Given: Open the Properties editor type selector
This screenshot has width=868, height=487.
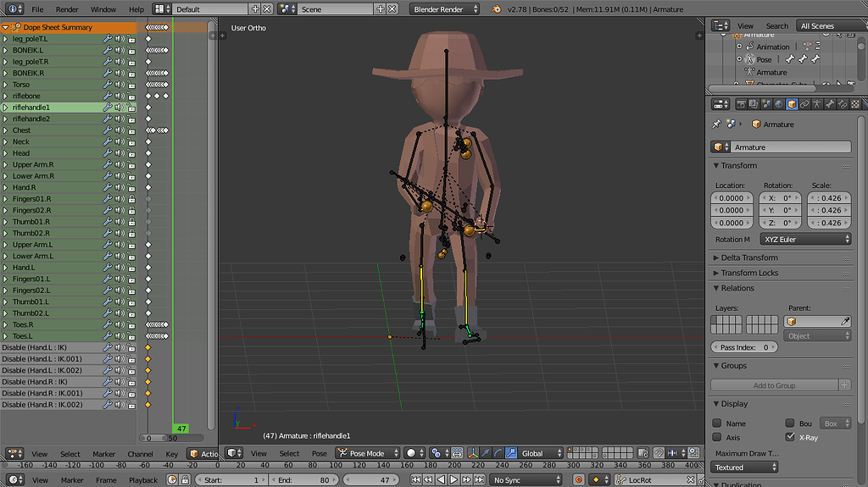Looking at the screenshot, I should tap(721, 104).
